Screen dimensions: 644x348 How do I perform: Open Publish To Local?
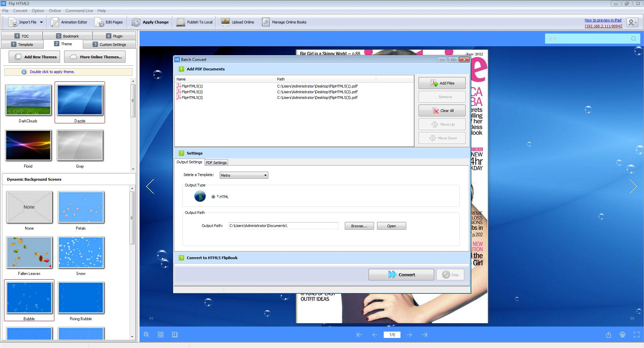click(x=180, y=22)
